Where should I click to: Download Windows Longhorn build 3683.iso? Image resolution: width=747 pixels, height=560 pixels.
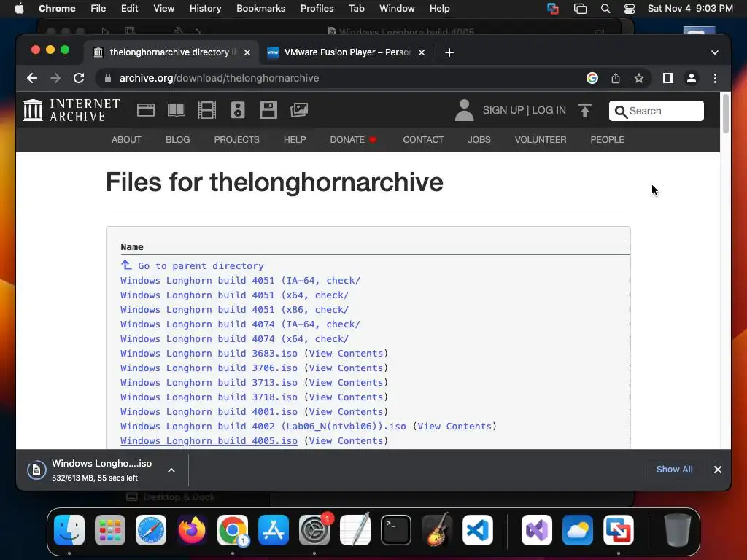pyautogui.click(x=209, y=354)
